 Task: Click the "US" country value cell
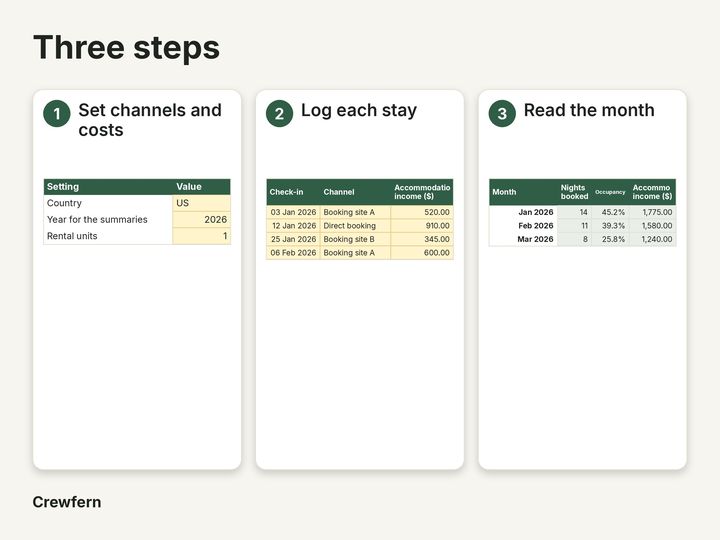click(x=201, y=203)
